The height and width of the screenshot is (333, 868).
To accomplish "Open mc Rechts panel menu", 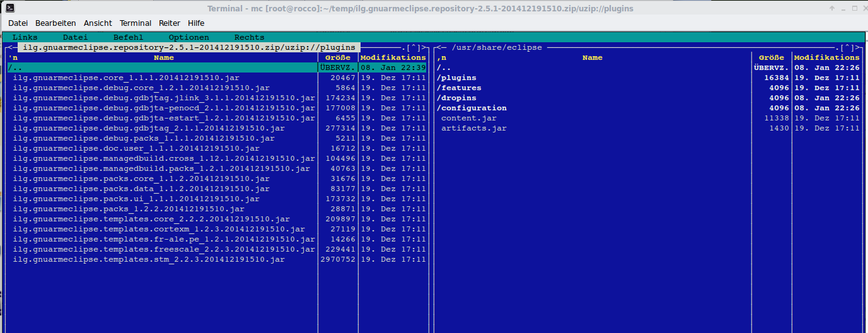I will point(250,37).
